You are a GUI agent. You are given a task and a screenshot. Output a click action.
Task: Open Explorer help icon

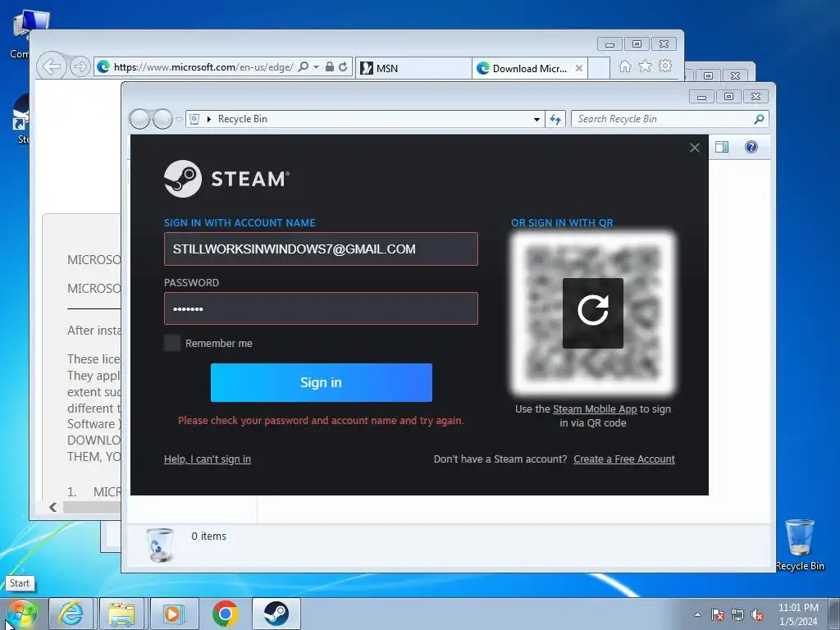[751, 147]
